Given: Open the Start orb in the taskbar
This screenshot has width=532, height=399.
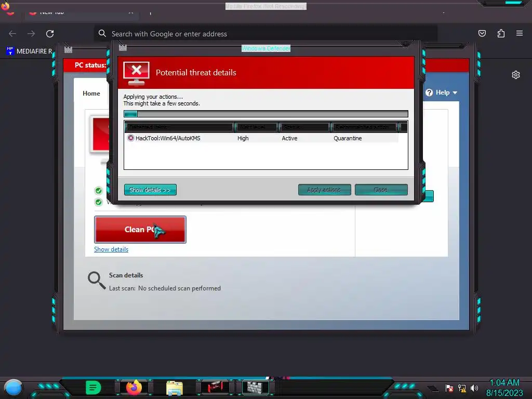Looking at the screenshot, I should [13, 388].
